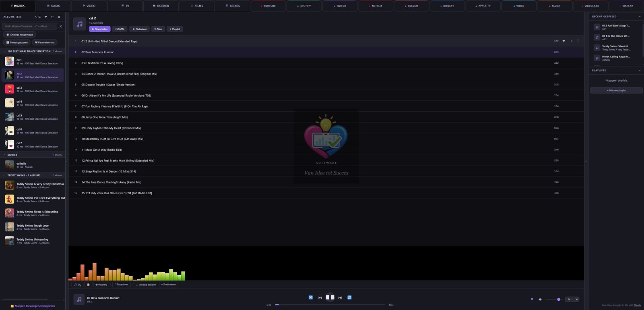Toggle the Selecteer selection mode
The image size is (644, 310).
pos(139,29)
